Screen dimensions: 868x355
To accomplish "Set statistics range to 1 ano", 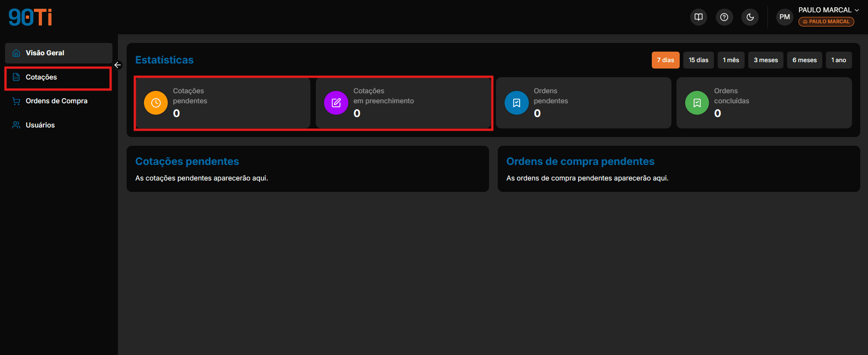I will coord(839,60).
